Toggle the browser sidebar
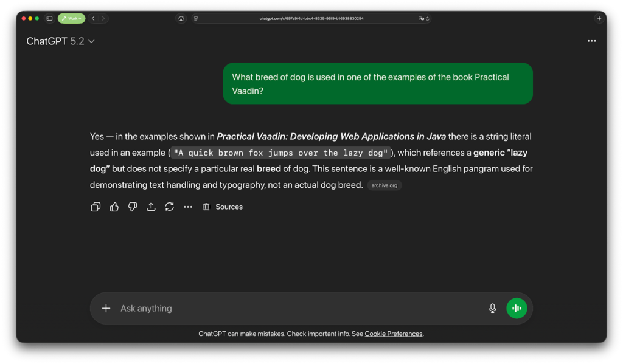This screenshot has height=364, width=623. [x=50, y=19]
